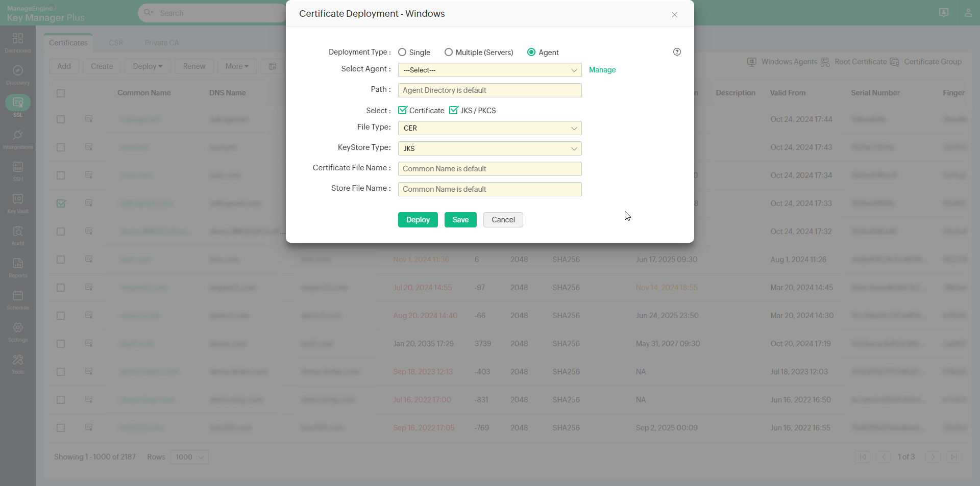Image resolution: width=980 pixels, height=486 pixels.
Task: Click the green Deploy button in dialog
Action: (x=418, y=220)
